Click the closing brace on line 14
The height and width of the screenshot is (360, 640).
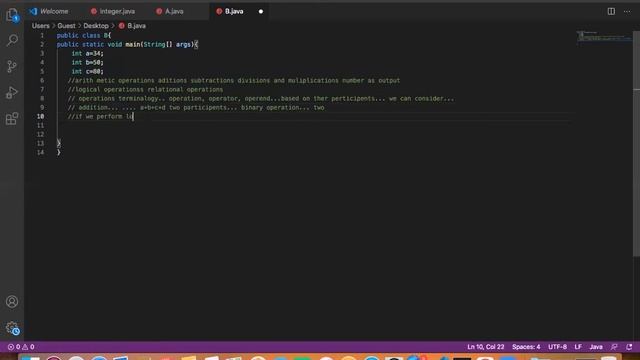[x=59, y=152]
